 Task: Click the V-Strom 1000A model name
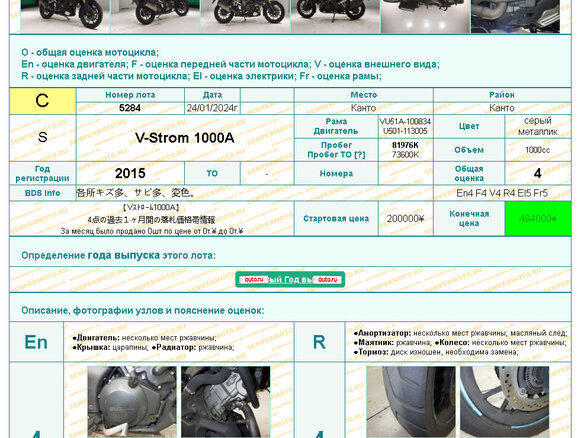[185, 138]
